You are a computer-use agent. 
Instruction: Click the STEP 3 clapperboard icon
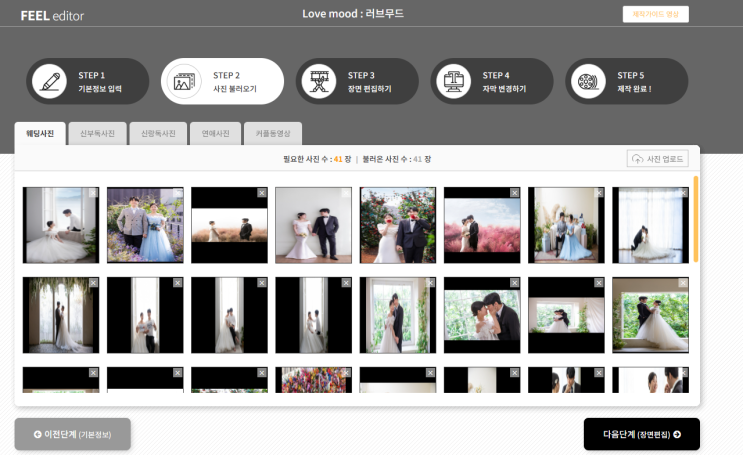(319, 82)
